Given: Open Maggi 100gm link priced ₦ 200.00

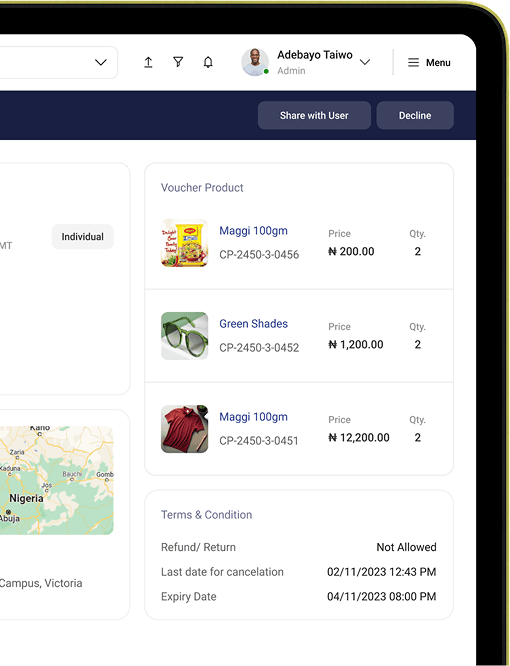Looking at the screenshot, I should click(254, 231).
